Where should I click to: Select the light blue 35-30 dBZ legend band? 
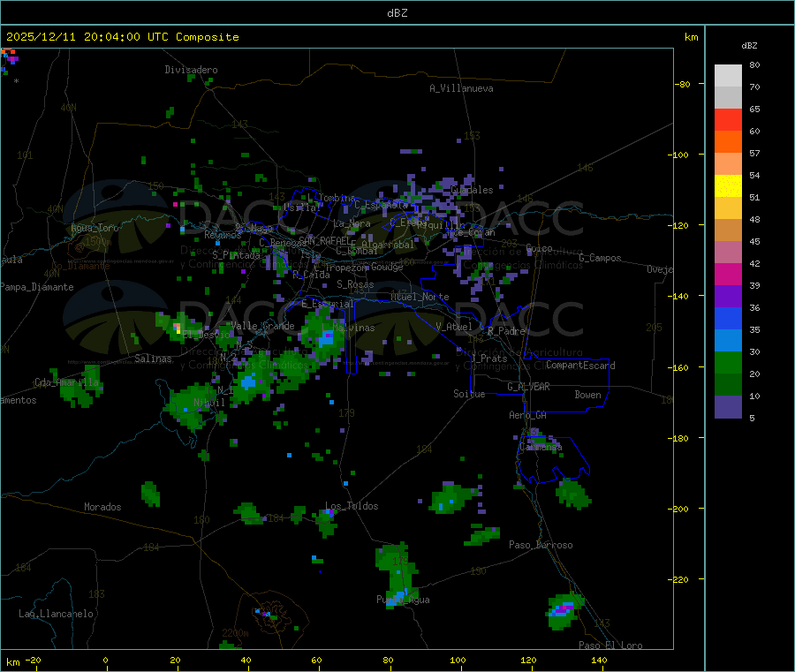coord(728,341)
